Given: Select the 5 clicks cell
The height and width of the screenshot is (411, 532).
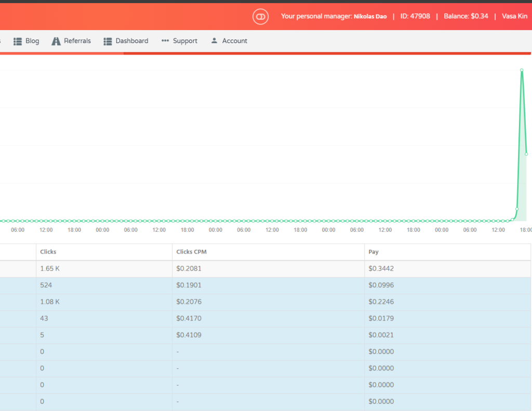Looking at the screenshot, I should tap(104, 335).
